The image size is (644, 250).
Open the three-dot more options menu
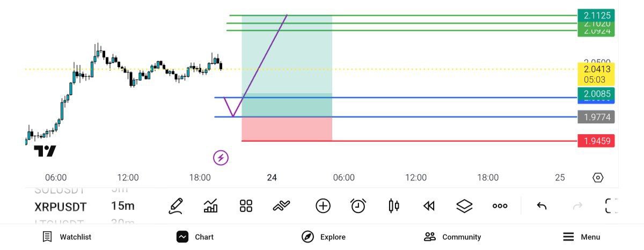pyautogui.click(x=500, y=206)
